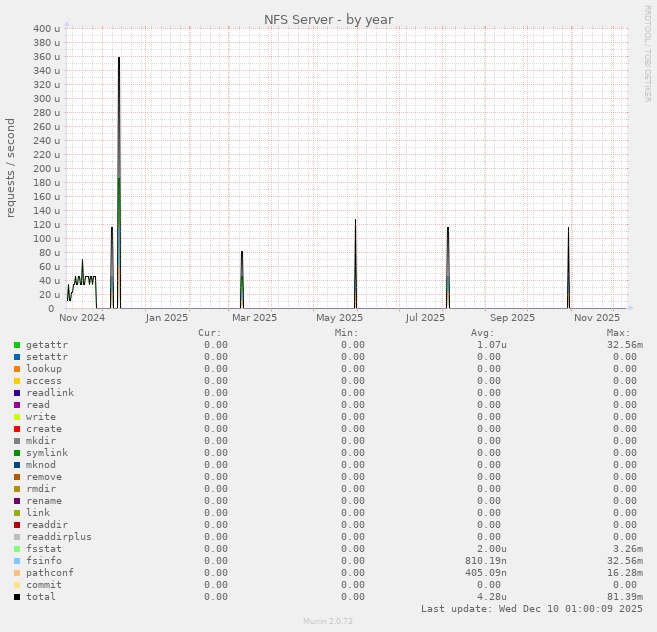
Task: Click the write lime legend swatch
Action: click(17, 417)
